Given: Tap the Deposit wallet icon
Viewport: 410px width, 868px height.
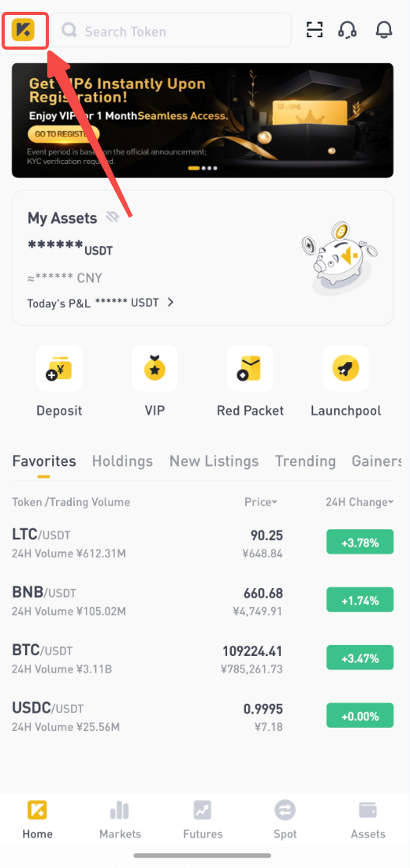Looking at the screenshot, I should click(59, 368).
